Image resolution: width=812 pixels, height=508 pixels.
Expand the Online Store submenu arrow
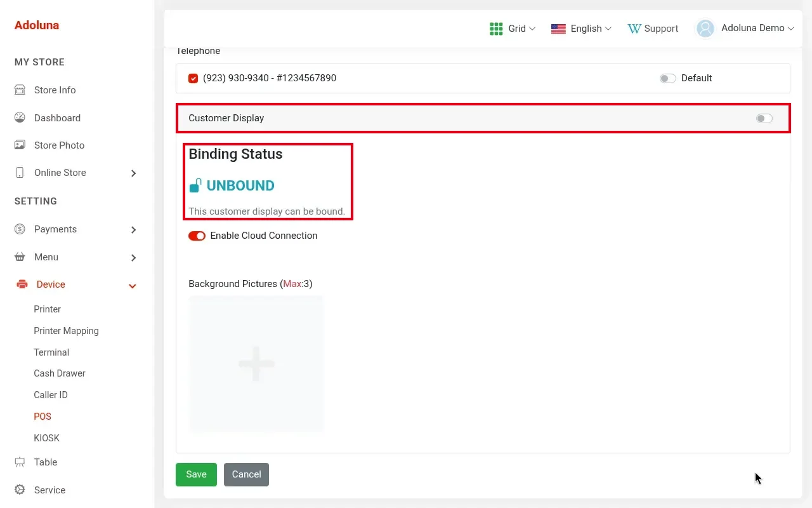(x=133, y=173)
